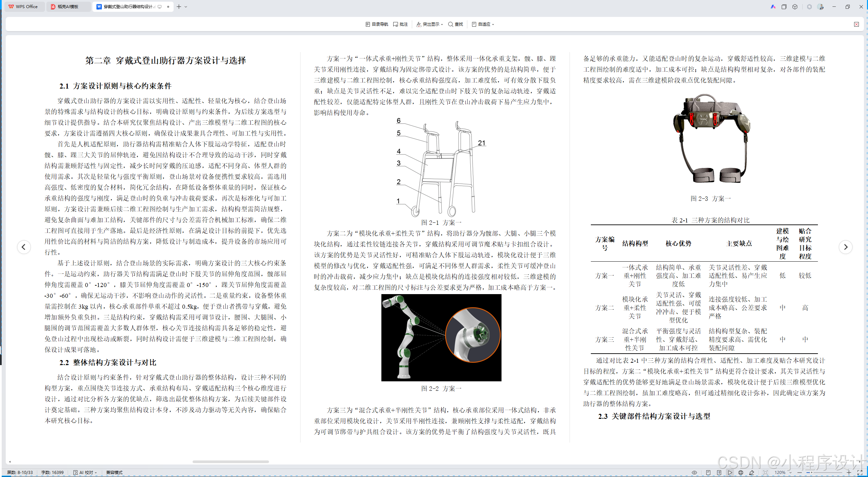
Task: Click the 屏数 8-10/33 page indicator
Action: point(20,472)
